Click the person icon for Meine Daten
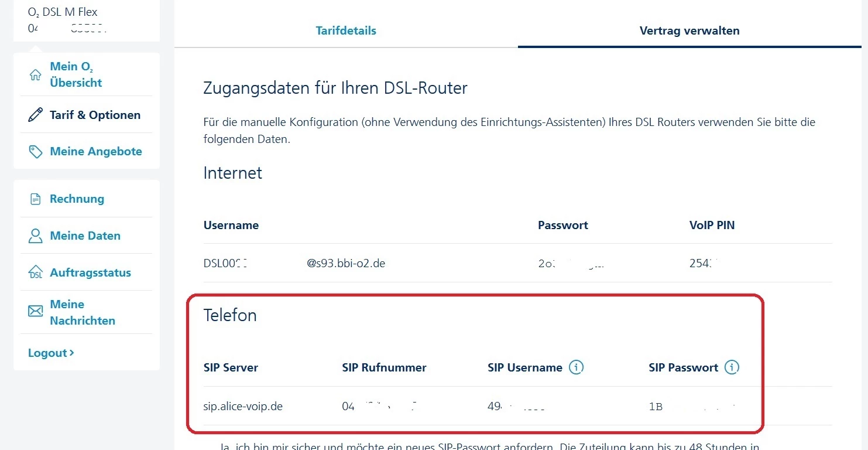Screen dimensions: 868x450 (36, 236)
